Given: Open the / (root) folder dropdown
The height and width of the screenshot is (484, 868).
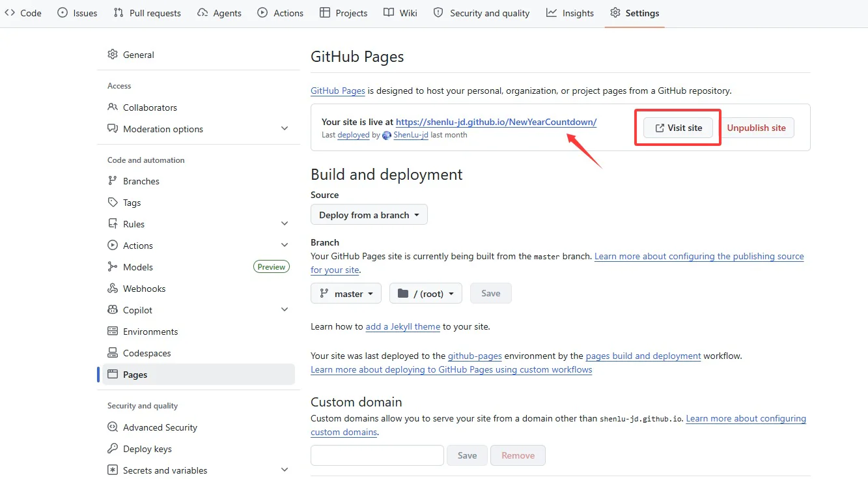Looking at the screenshot, I should pyautogui.click(x=426, y=294).
